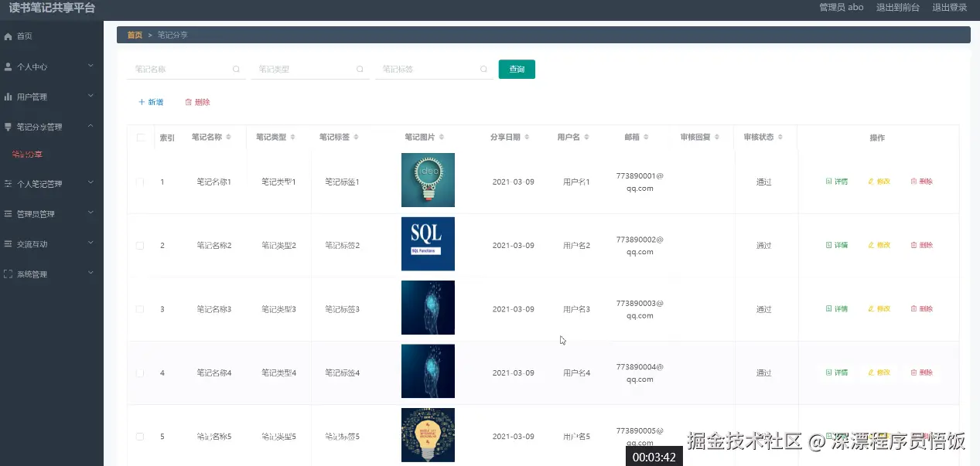Click the icon beside 交流互动
980x466 pixels.
[9, 243]
